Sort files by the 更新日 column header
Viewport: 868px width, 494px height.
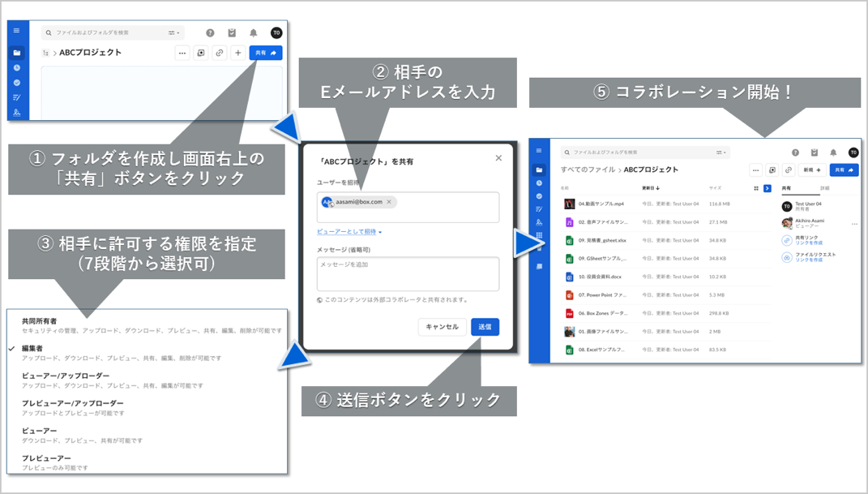click(650, 188)
